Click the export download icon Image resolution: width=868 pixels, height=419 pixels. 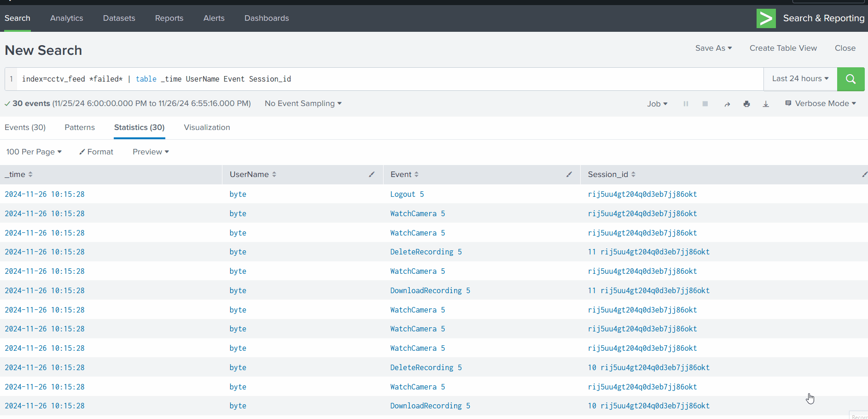point(766,104)
